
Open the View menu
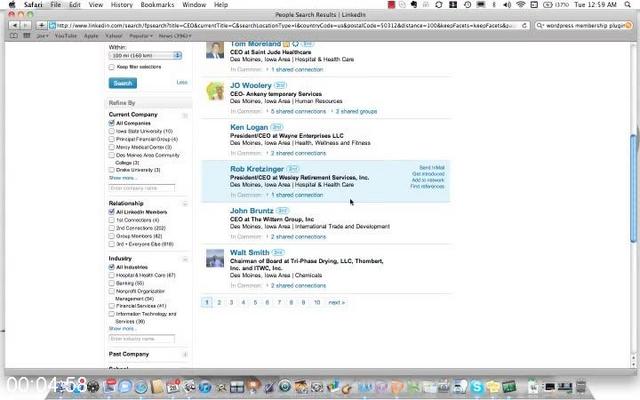click(x=96, y=5)
